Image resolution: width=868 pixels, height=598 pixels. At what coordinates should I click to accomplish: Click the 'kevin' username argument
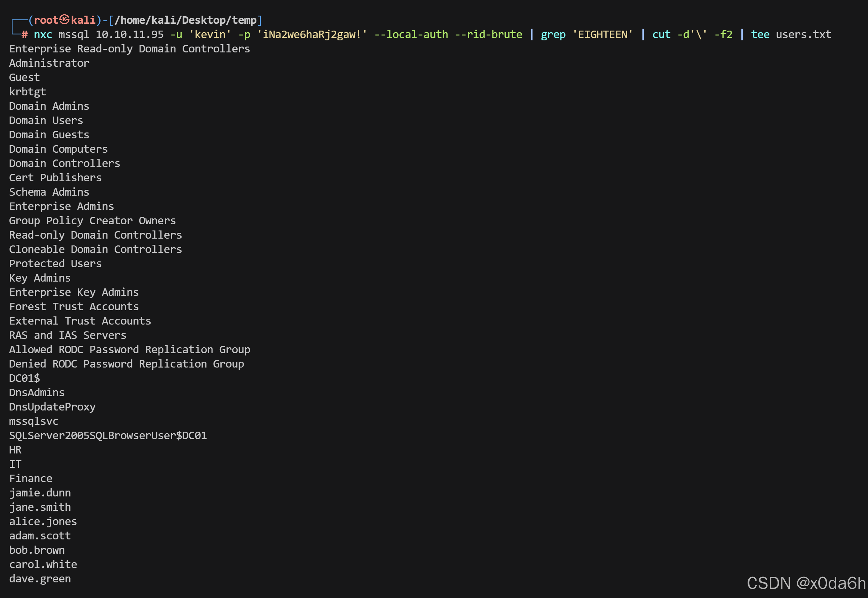coord(210,35)
